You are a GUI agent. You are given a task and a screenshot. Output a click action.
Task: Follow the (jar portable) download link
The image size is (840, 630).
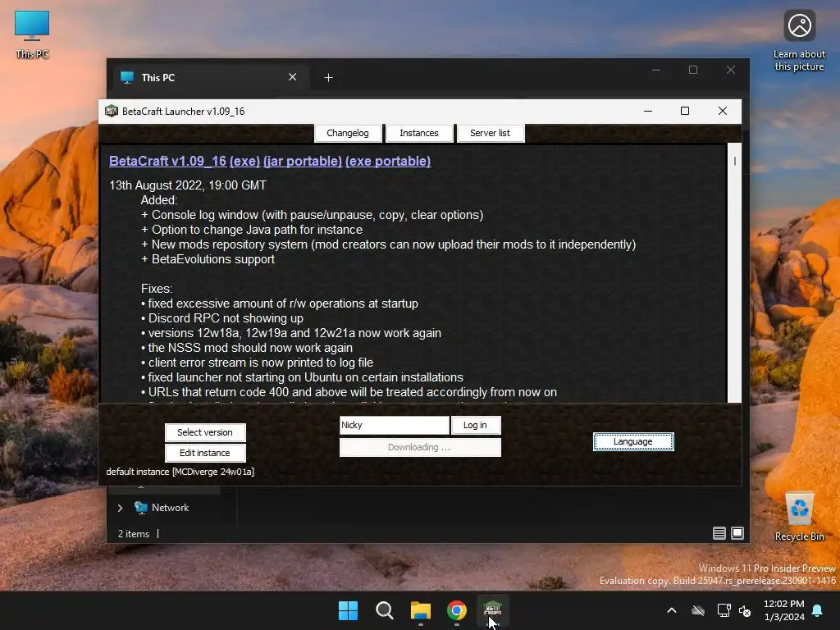303,162
